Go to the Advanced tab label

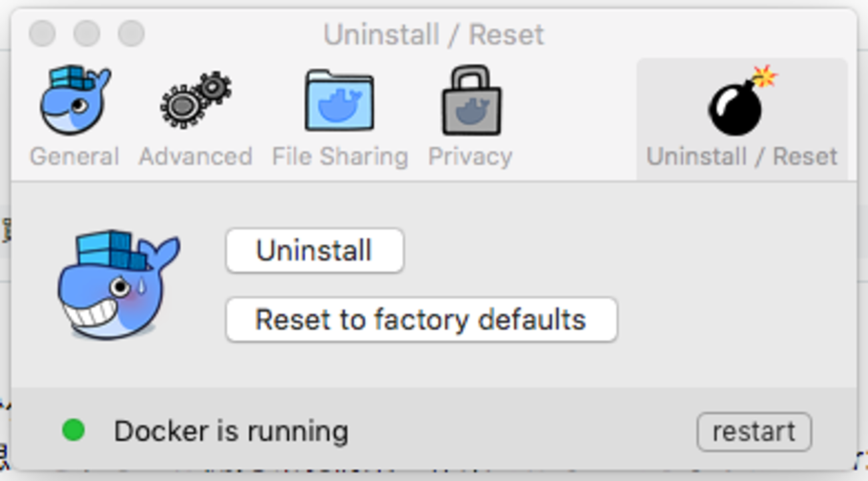[x=196, y=156]
